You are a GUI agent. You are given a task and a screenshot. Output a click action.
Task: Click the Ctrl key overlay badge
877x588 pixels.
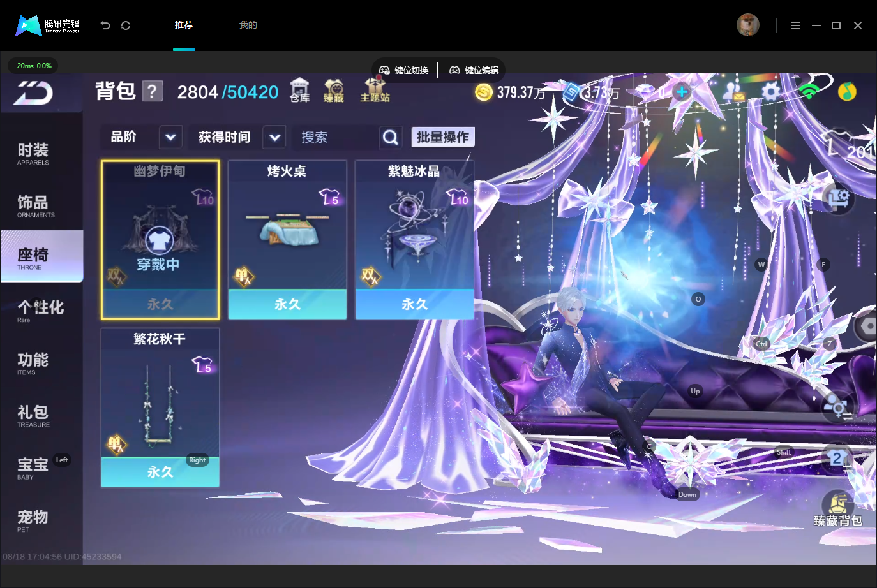761,344
